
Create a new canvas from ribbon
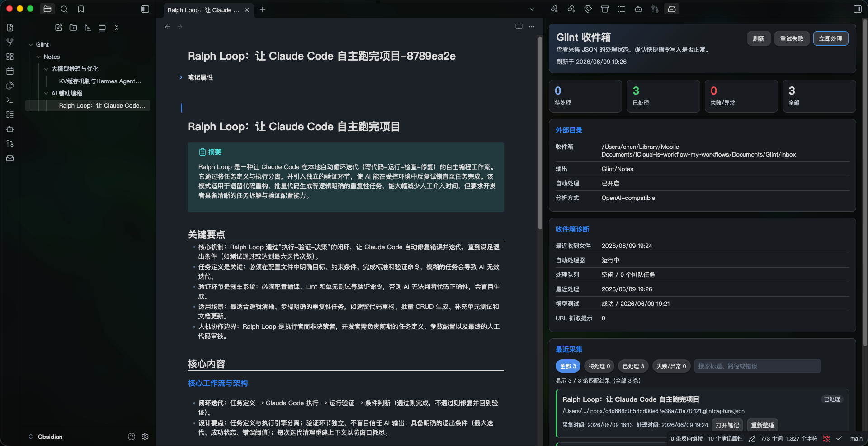coord(10,57)
